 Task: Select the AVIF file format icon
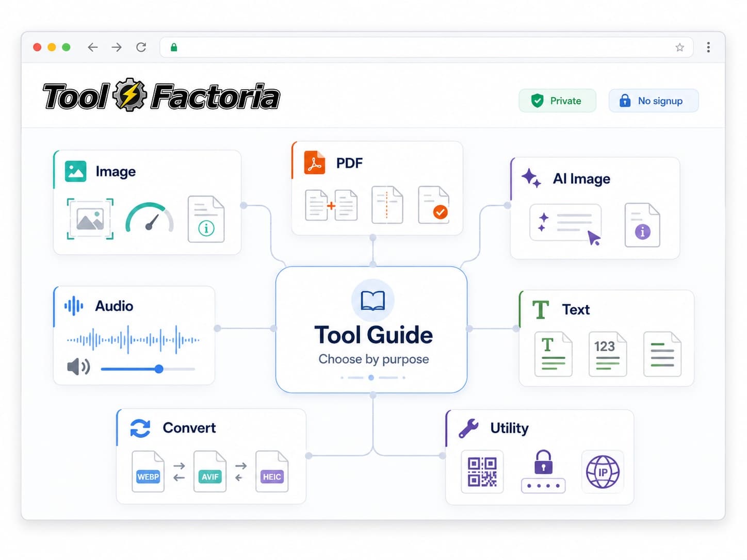pyautogui.click(x=210, y=471)
